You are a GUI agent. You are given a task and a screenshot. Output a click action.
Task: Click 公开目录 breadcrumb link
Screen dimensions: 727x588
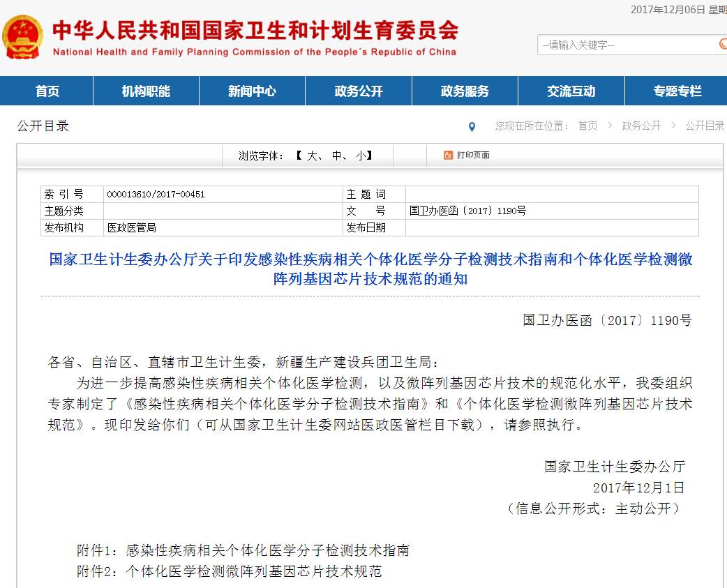(705, 126)
